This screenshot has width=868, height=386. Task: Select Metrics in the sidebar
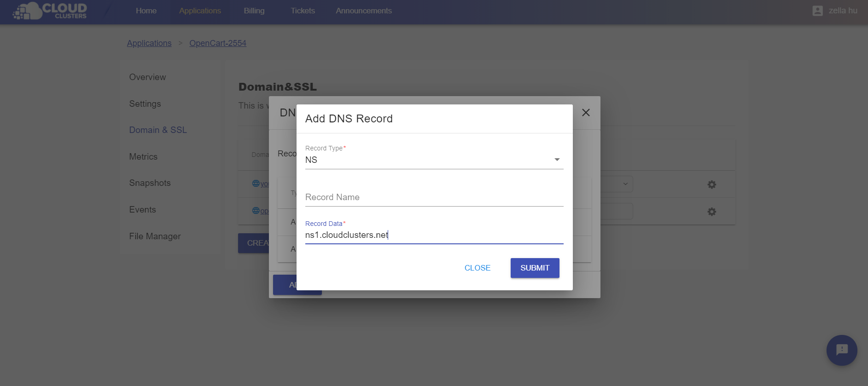tap(143, 157)
